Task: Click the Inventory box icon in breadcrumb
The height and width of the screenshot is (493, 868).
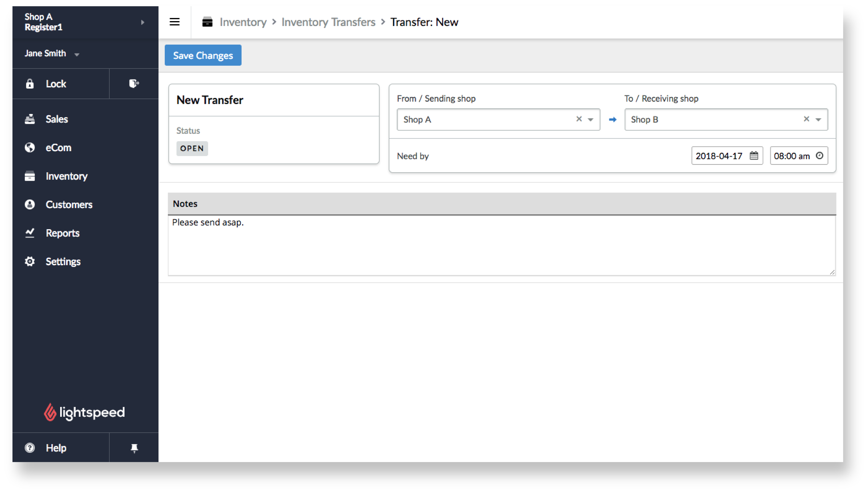Action: pyautogui.click(x=207, y=22)
